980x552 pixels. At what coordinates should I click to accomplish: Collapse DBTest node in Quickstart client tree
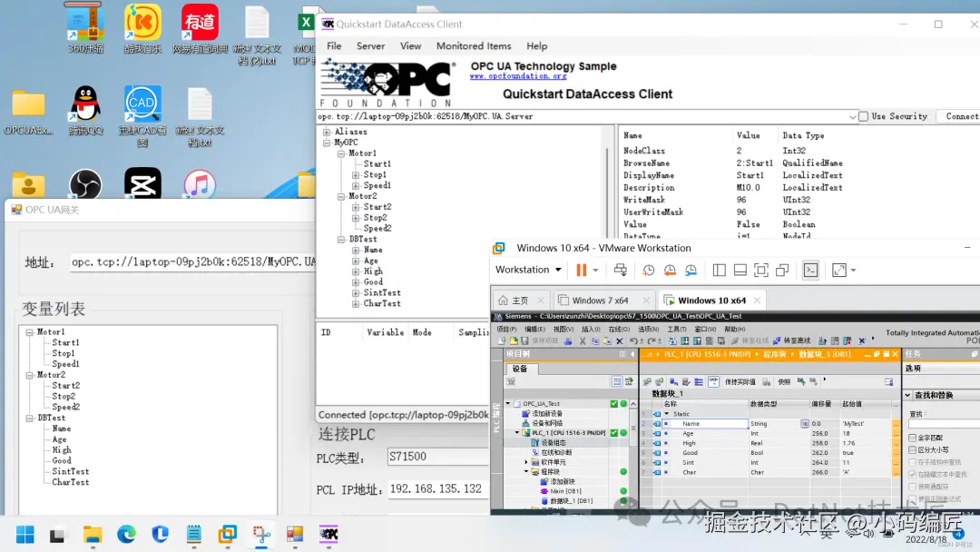(x=341, y=240)
